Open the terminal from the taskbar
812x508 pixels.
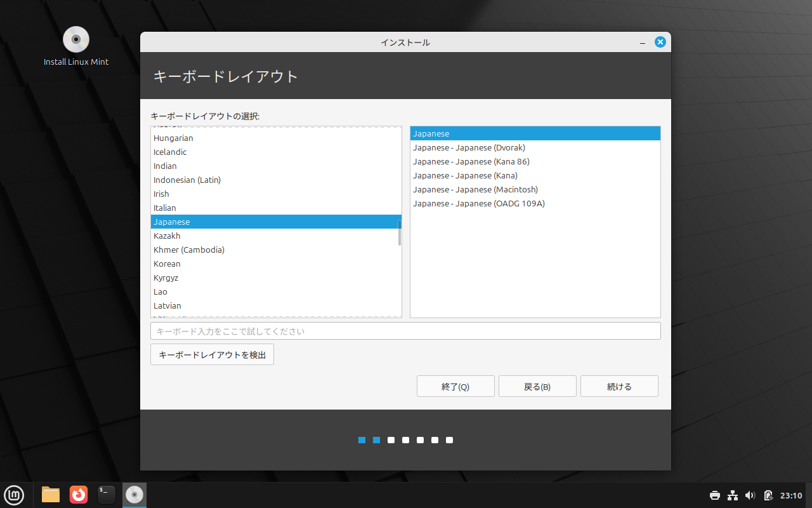point(107,495)
